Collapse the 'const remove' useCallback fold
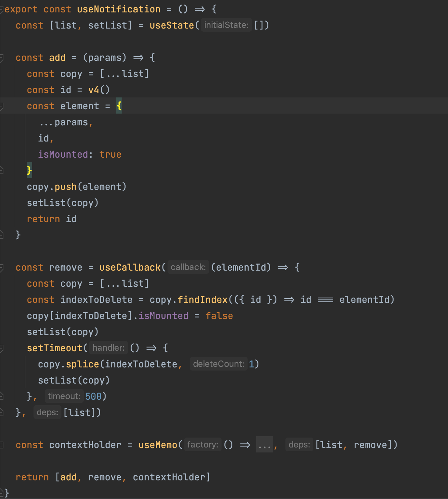Image resolution: width=448 pixels, height=499 pixels. (2, 267)
